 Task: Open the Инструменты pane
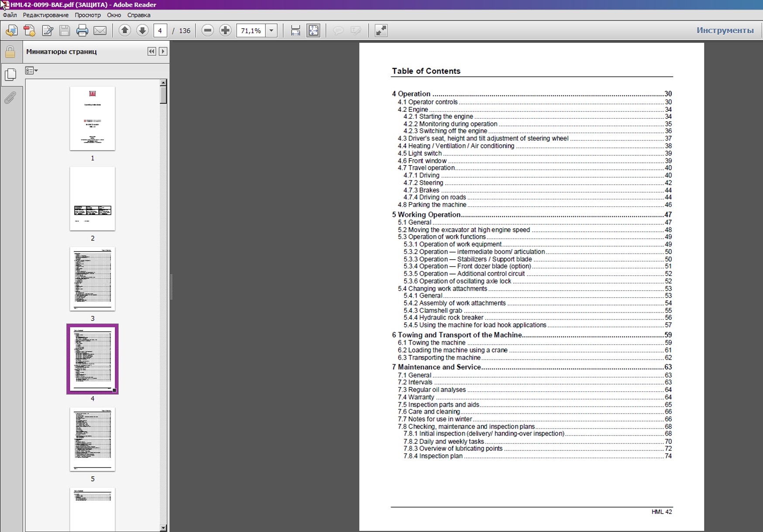725,30
